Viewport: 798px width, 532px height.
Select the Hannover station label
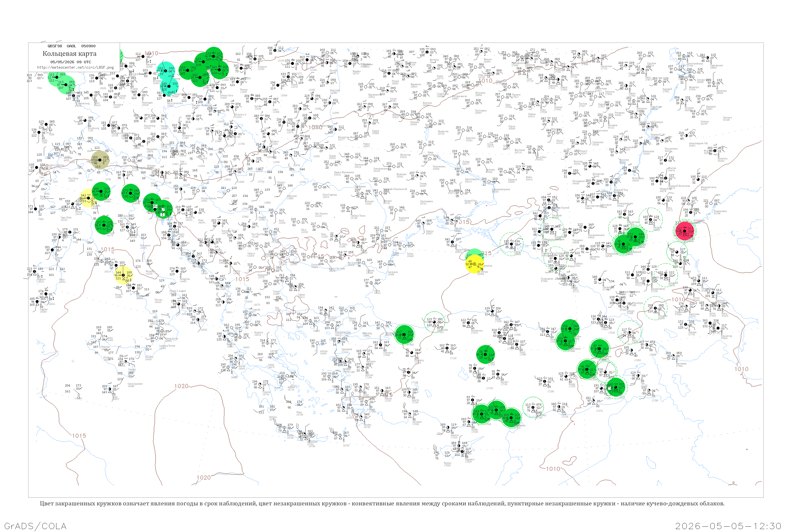point(151,64)
